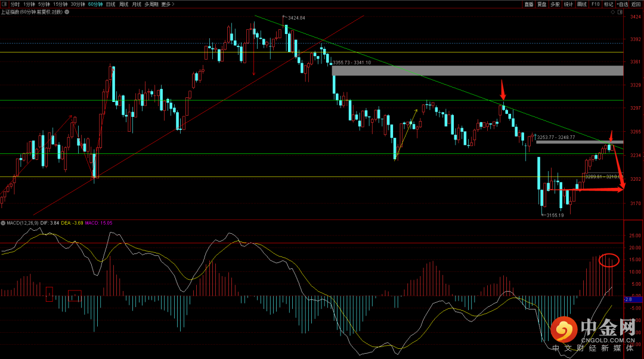
Task: Expand the MACD indicator dropdown arrow
Action: (3, 223)
